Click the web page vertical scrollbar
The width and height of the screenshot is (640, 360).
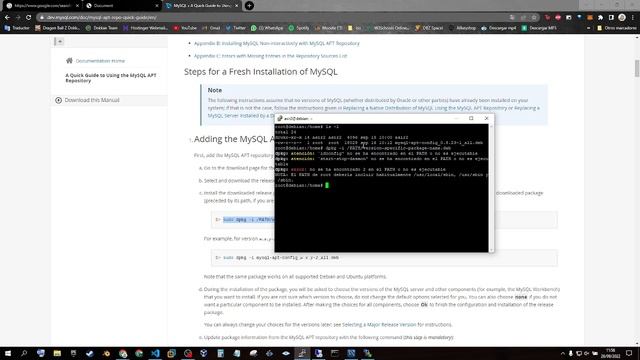click(x=637, y=190)
